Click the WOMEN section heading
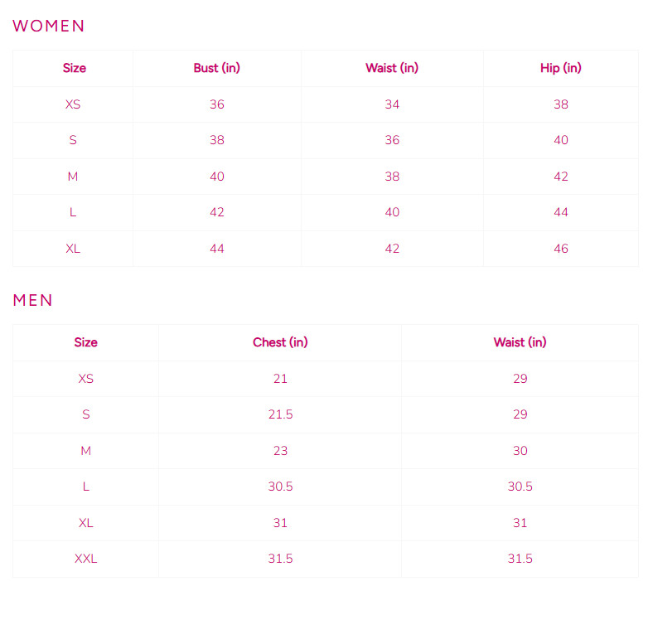 tap(48, 26)
